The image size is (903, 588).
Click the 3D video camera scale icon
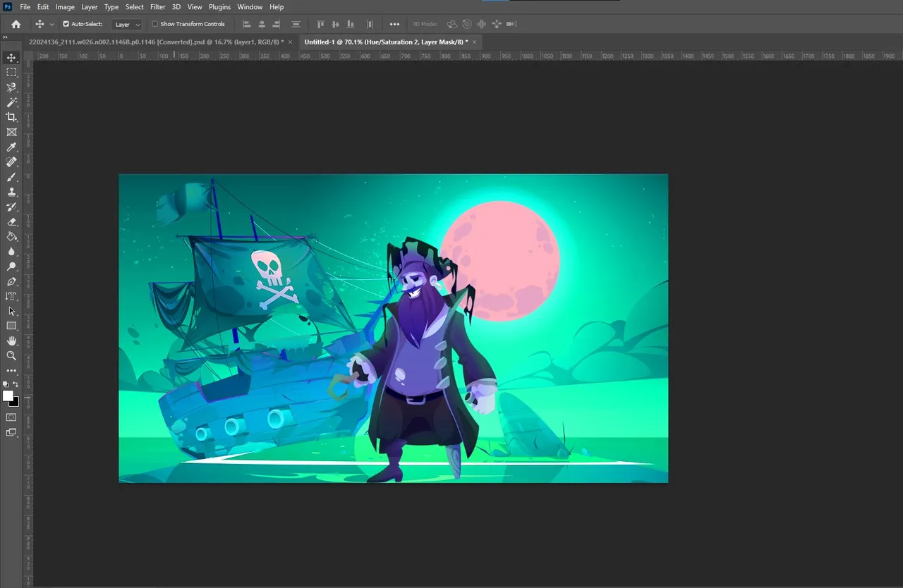(512, 24)
